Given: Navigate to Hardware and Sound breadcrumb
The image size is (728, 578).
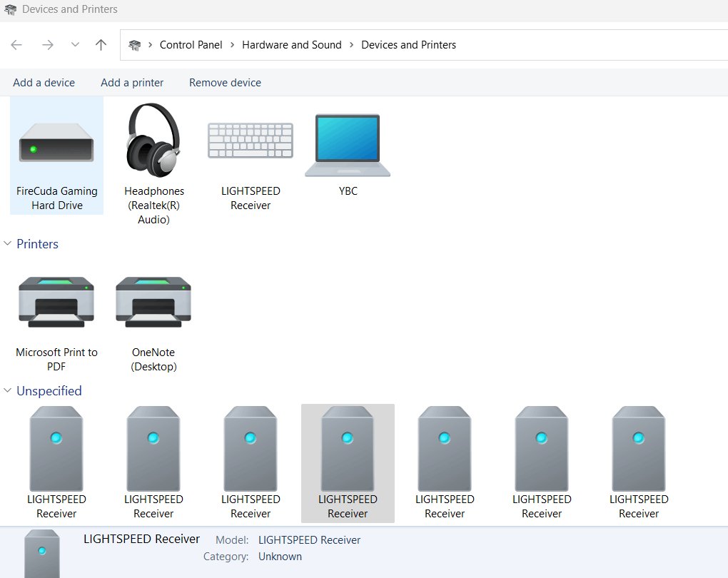Looking at the screenshot, I should tap(292, 44).
